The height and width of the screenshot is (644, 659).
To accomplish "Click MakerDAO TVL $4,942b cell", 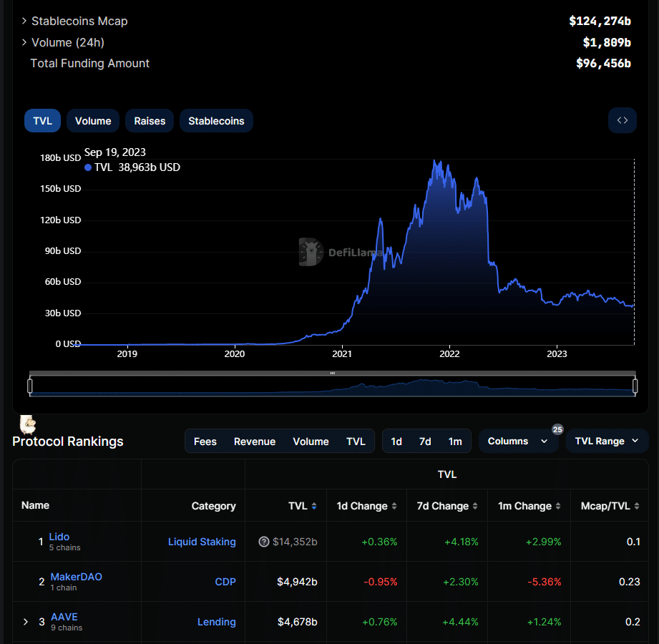I will coord(297,582).
